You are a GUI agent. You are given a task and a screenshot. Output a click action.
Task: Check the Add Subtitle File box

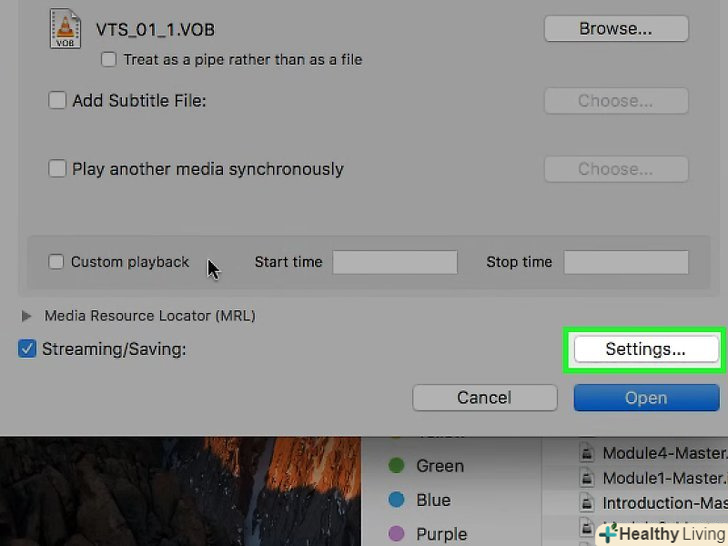pyautogui.click(x=58, y=101)
